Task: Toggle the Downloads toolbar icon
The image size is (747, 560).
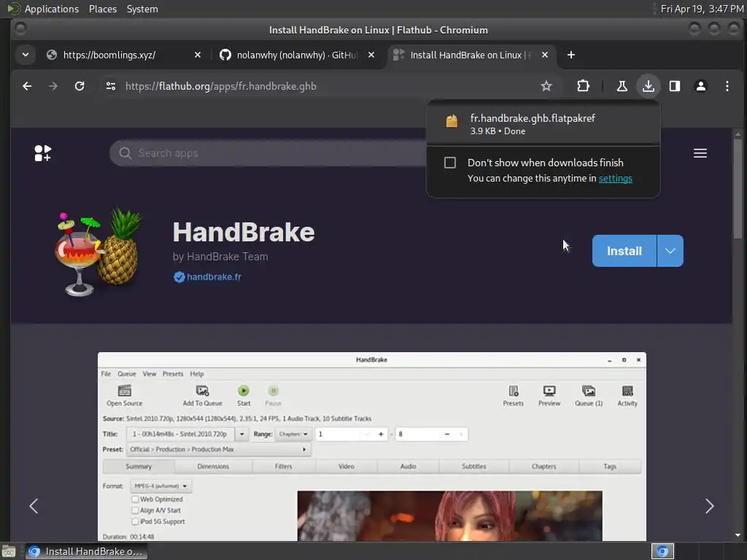Action: (649, 86)
